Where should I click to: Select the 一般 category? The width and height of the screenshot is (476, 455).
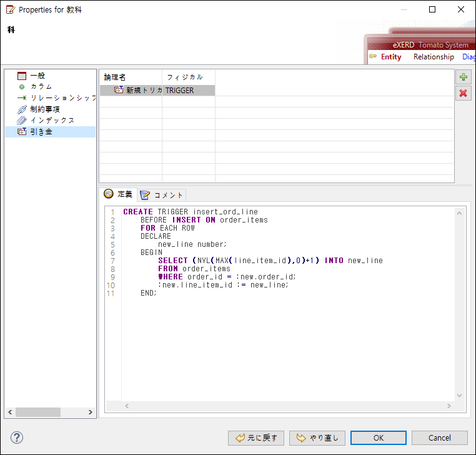(37, 76)
